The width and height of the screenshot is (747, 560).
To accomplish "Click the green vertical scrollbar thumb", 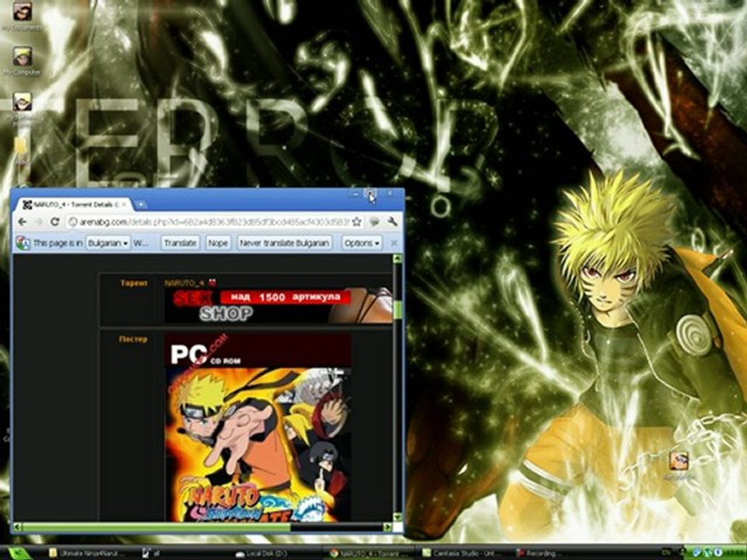I will (398, 310).
